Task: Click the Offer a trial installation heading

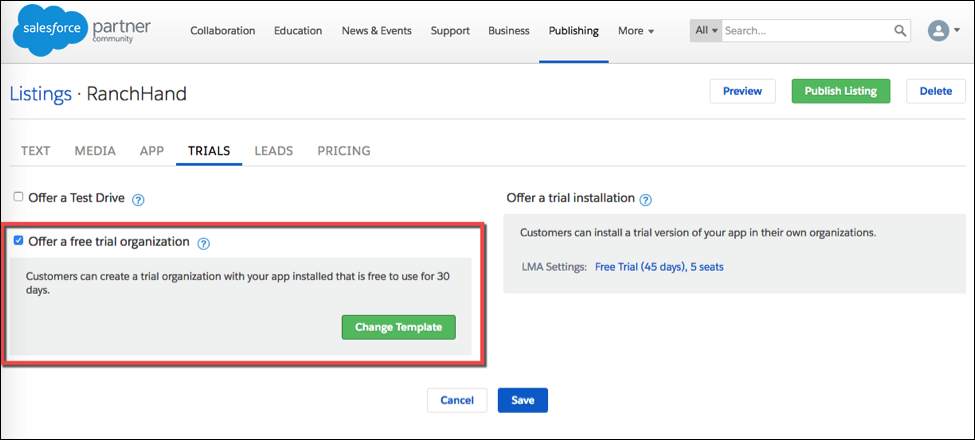Action: coord(571,198)
